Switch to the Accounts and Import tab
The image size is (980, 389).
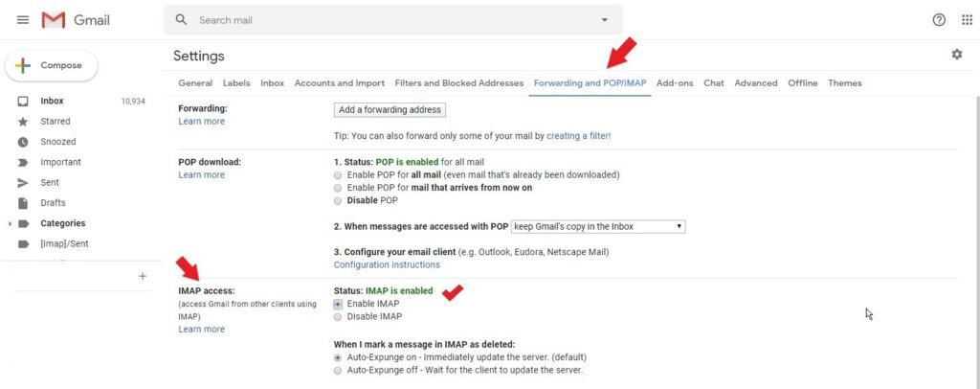tap(339, 83)
